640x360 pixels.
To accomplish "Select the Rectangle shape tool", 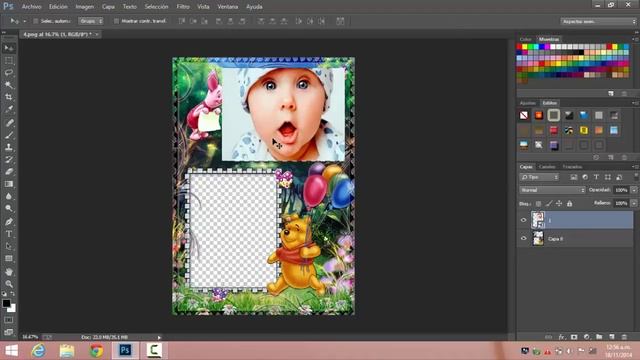I will 9,258.
